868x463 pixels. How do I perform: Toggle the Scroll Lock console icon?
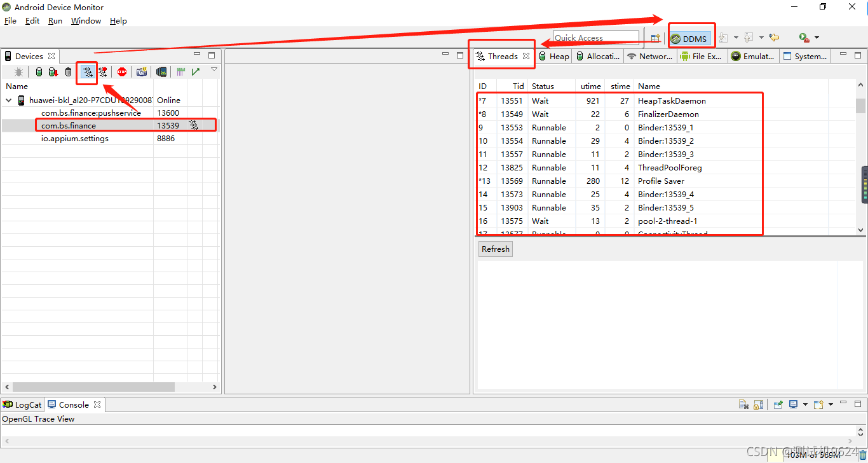point(758,404)
